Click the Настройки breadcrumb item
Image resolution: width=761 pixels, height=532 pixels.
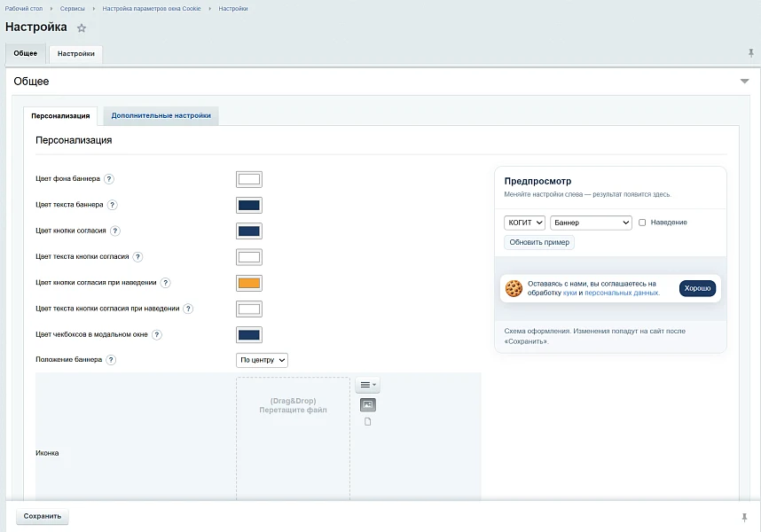(x=233, y=9)
